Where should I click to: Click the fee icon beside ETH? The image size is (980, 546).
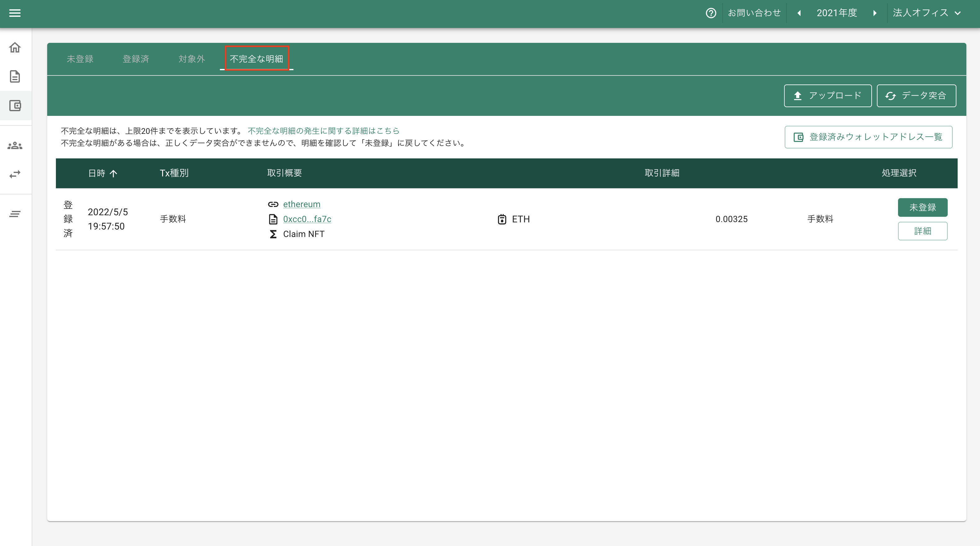[x=502, y=219]
